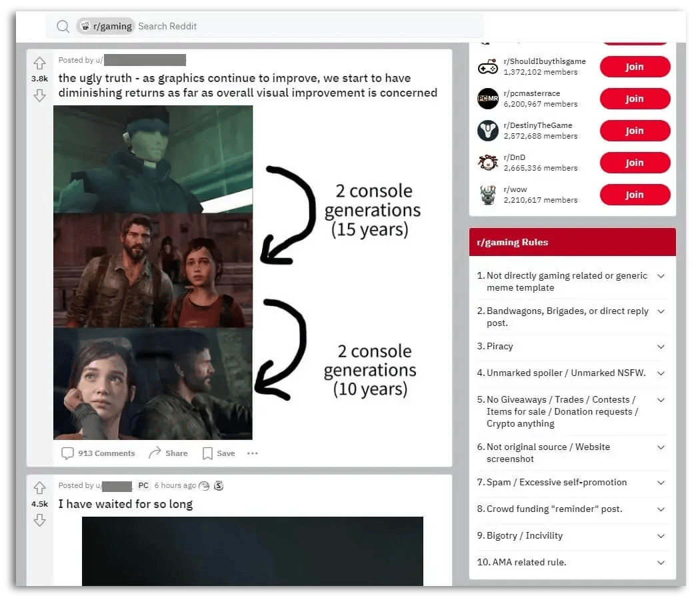The height and width of the screenshot is (600, 700).
Task: Upvote the I have waited post
Action: pos(39,487)
